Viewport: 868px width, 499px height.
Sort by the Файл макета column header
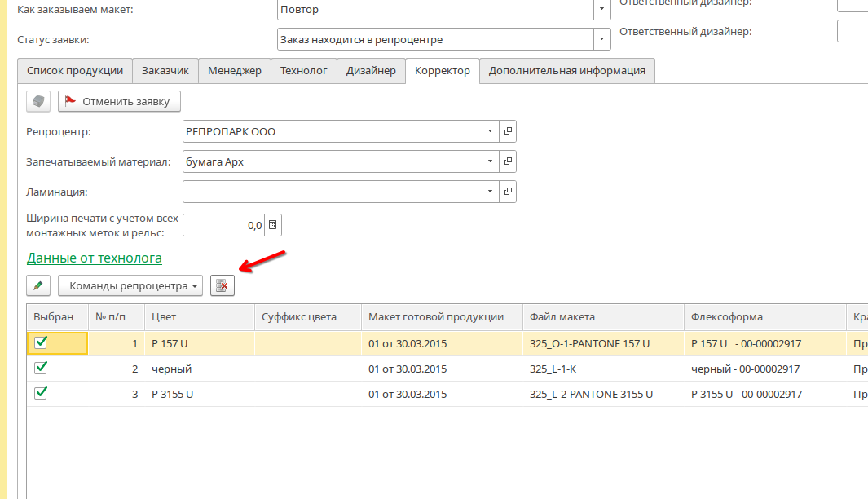602,317
